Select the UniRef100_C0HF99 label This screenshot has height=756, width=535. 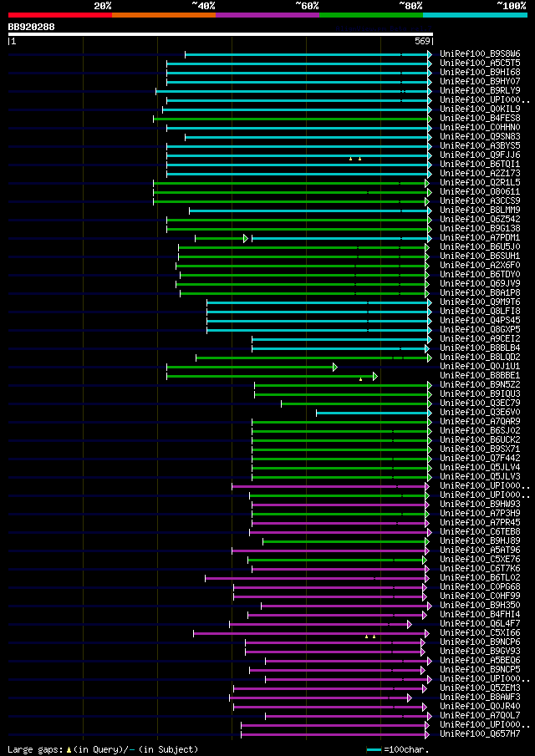coord(480,596)
